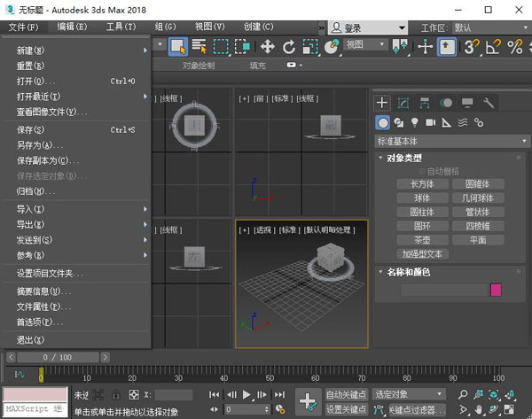Toggle the selection lock padlock icon
This screenshot has width=532, height=419.
[x=116, y=394]
